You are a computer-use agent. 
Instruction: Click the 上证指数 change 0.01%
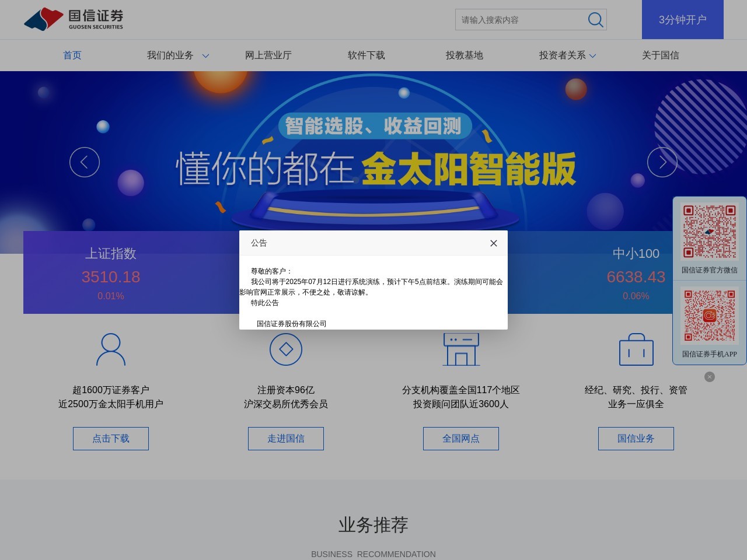pyautogui.click(x=111, y=296)
